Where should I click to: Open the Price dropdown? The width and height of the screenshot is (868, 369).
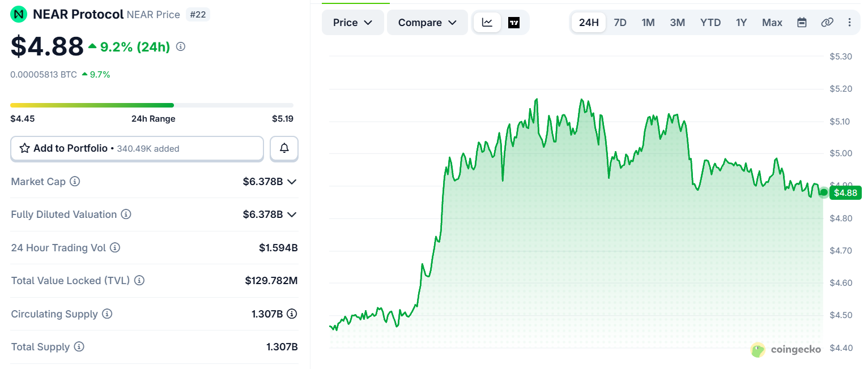click(352, 23)
